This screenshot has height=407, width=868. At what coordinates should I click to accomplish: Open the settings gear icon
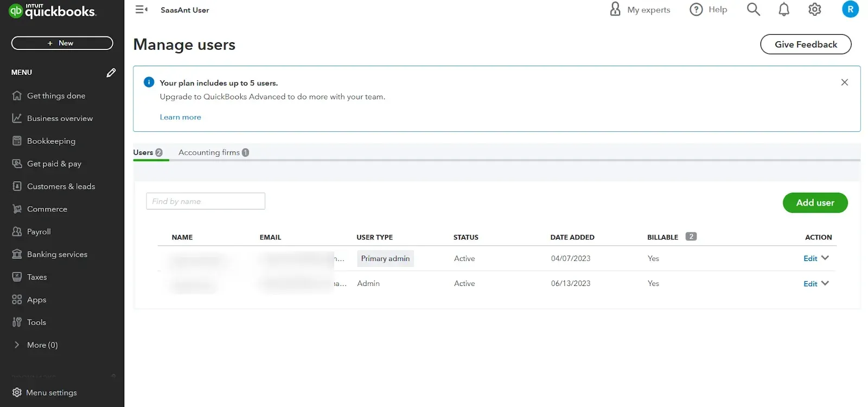pyautogui.click(x=815, y=9)
